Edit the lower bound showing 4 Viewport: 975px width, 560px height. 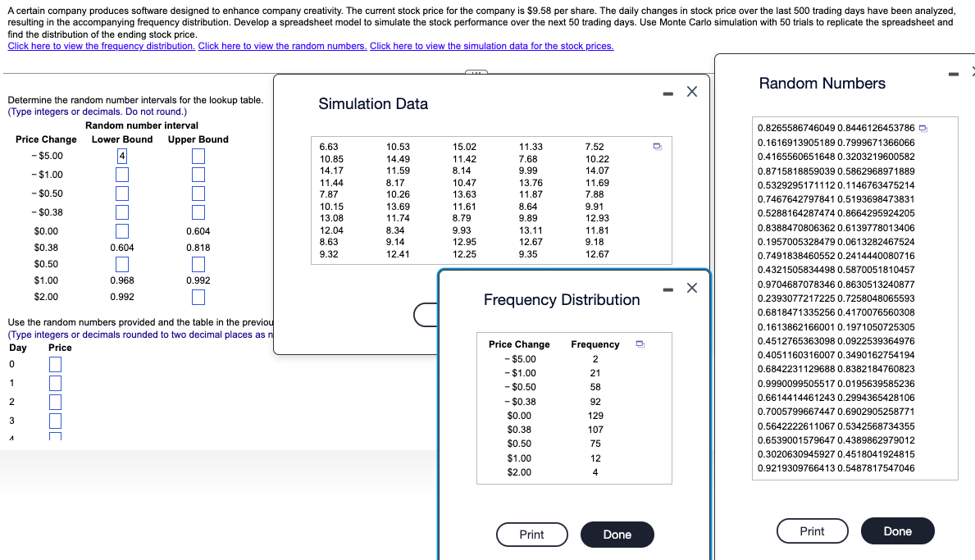coord(121,155)
